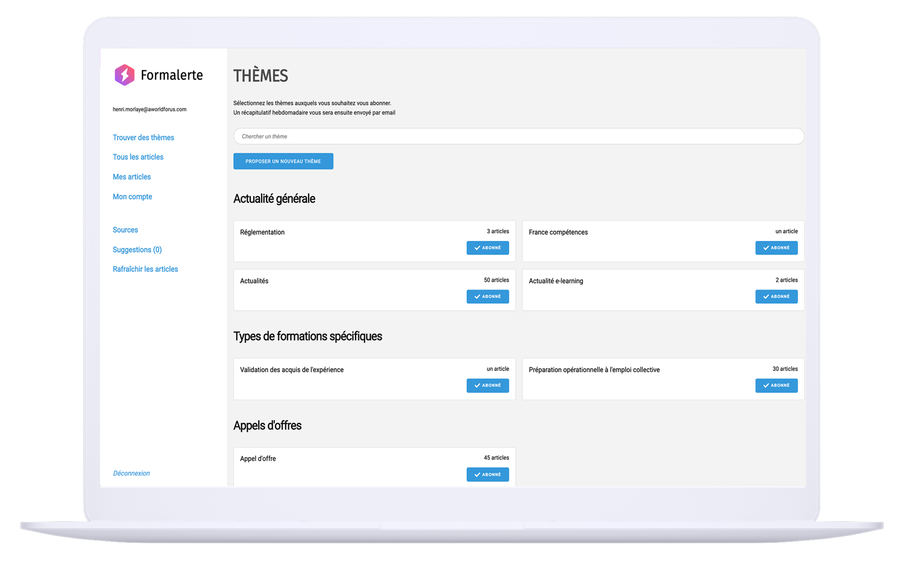Click the Formalerte hexagon logo icon
Viewport: 901px width, 588px height.
[124, 75]
